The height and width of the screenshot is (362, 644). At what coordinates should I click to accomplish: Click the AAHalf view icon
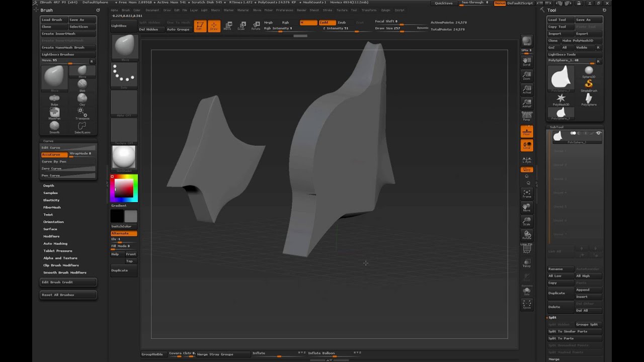(527, 103)
